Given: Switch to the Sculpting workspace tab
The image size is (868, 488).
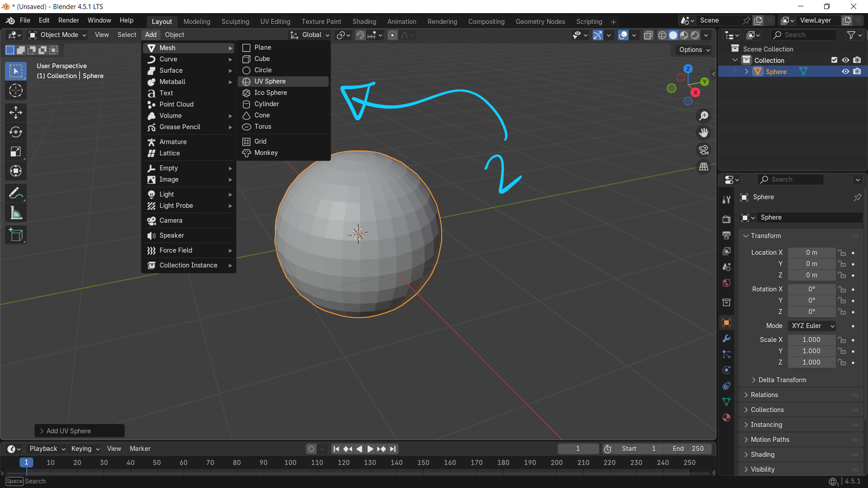Looking at the screenshot, I should click(x=235, y=22).
